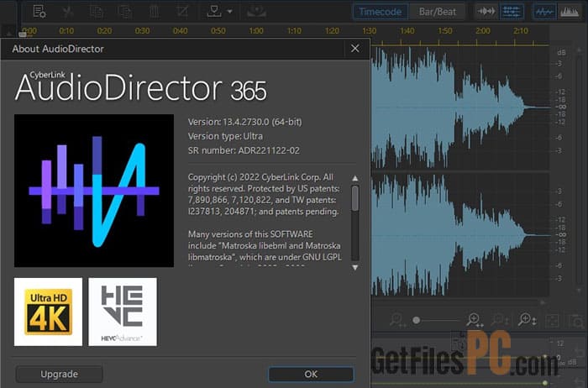This screenshot has width=588, height=388.
Task: Click the zoom to selection icon
Action: click(x=577, y=321)
